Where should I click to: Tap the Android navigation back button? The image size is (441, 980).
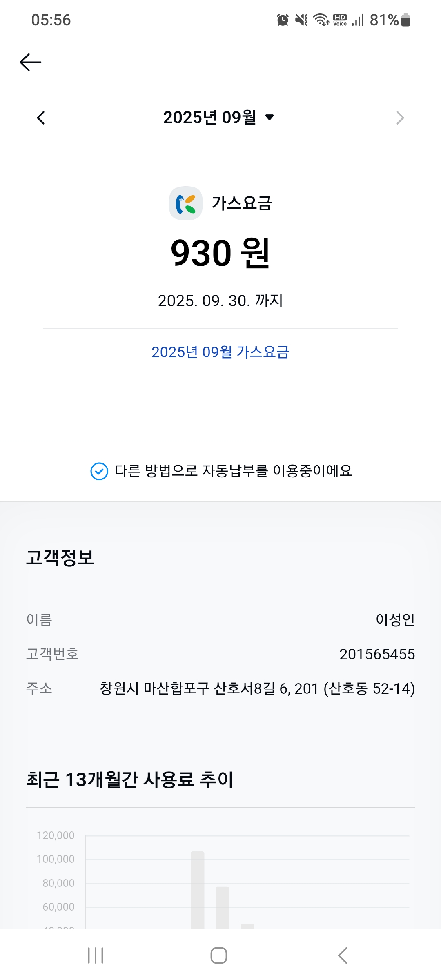(x=343, y=955)
